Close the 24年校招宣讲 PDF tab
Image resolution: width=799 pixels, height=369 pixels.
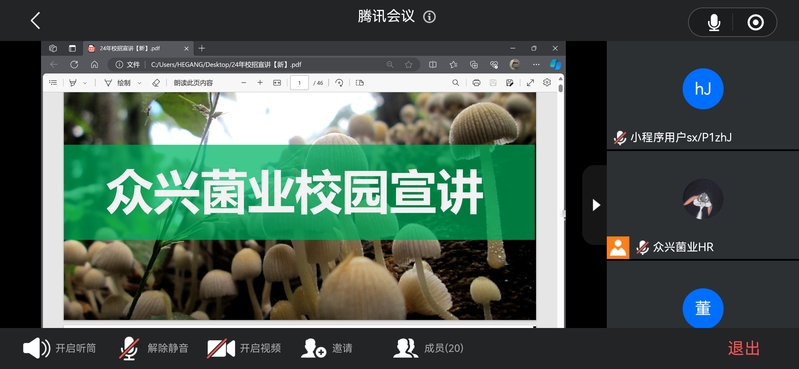click(187, 48)
